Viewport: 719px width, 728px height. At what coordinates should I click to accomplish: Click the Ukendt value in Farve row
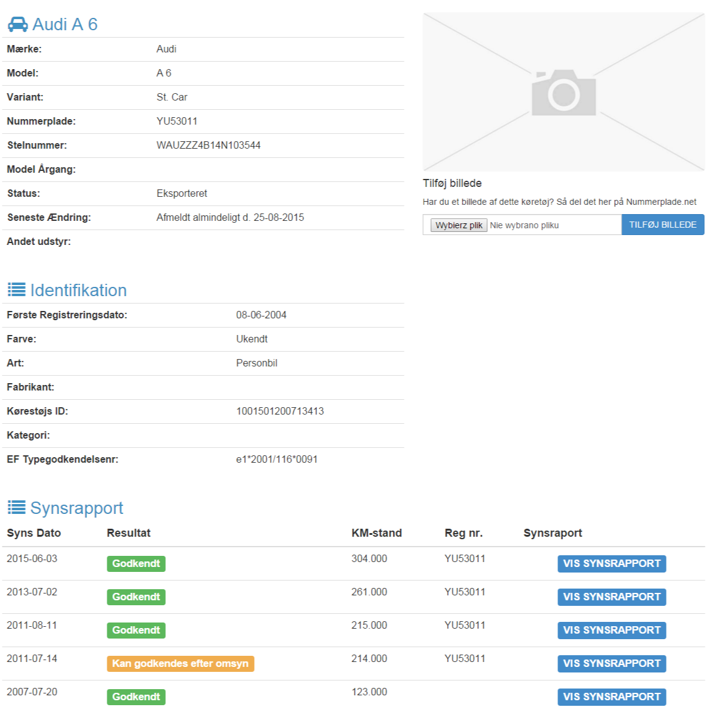click(x=252, y=339)
